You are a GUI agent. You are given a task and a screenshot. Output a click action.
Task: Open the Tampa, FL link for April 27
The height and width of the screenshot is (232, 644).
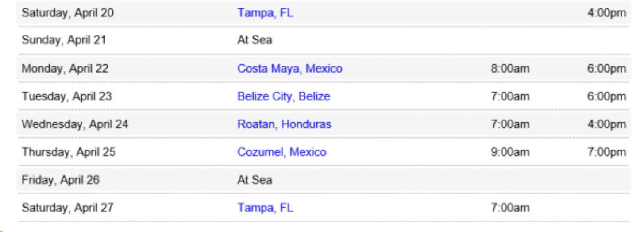[266, 208]
